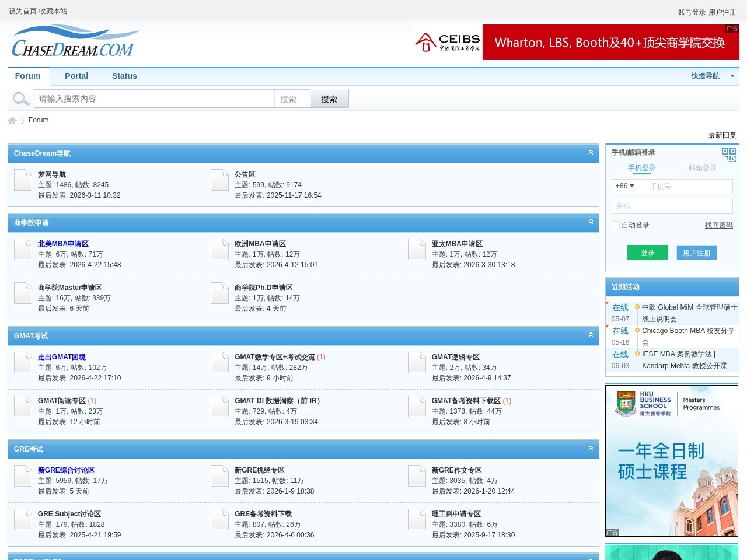The width and height of the screenshot is (747, 560).
Task: Open the CEIBS Wharton exchange banner ad
Action: (x=575, y=42)
